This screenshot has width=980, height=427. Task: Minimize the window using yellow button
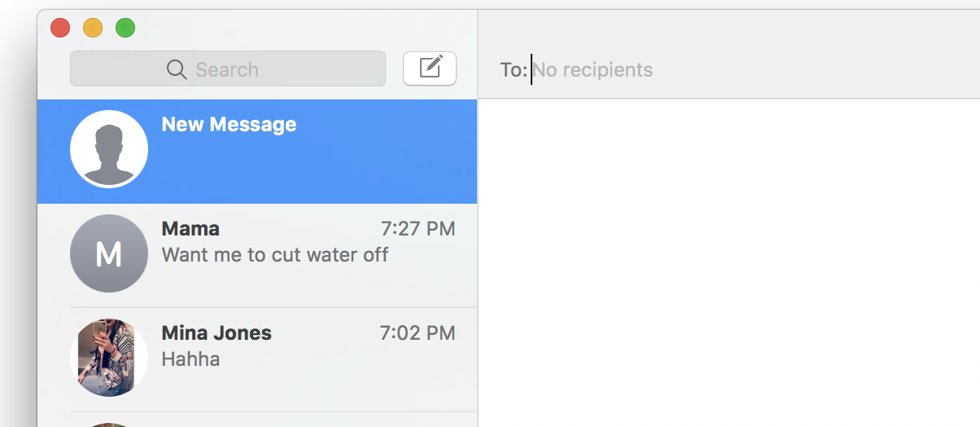(93, 29)
